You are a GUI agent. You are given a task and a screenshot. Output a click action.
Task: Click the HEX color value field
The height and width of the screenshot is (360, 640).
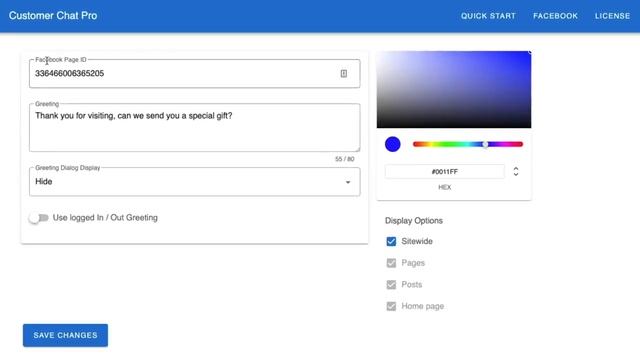pos(444,171)
